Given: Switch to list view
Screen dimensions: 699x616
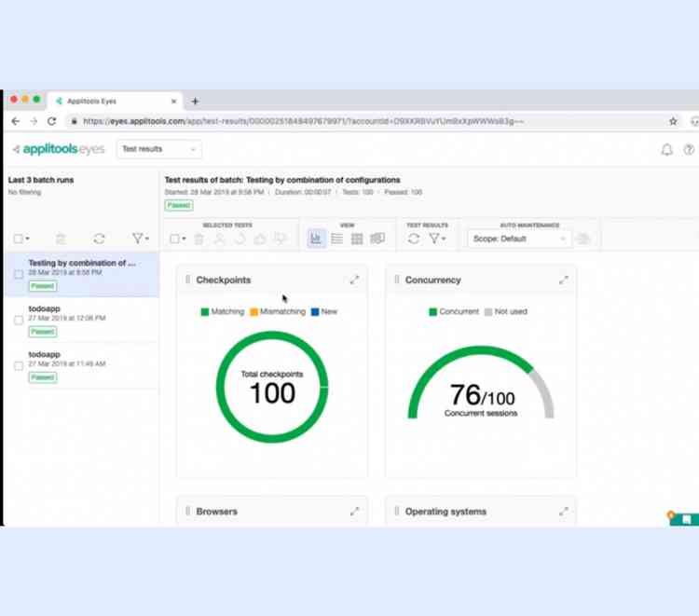Looking at the screenshot, I should [x=337, y=239].
